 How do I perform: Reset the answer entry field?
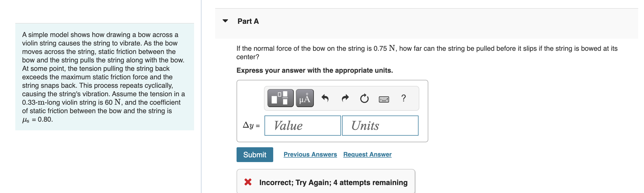click(x=364, y=99)
